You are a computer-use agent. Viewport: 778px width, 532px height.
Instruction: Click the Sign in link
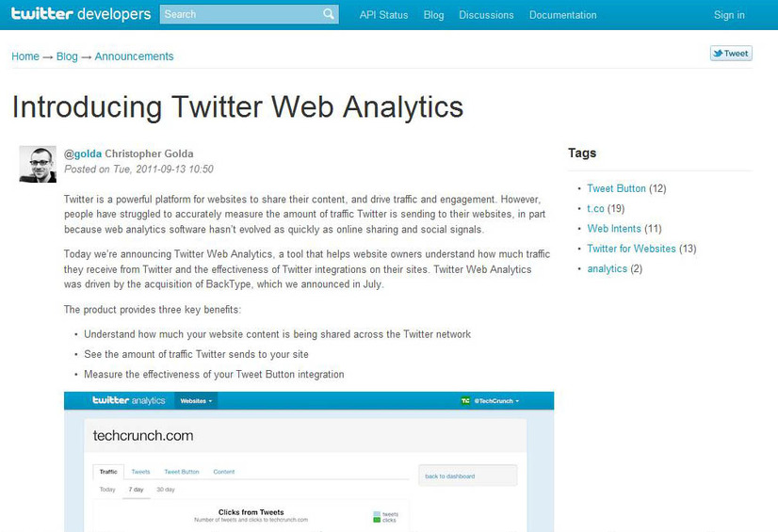[729, 15]
